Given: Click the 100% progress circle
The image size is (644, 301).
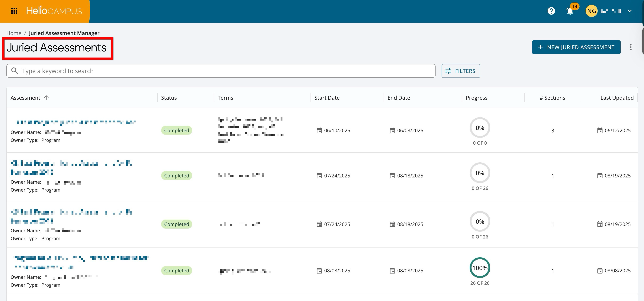Looking at the screenshot, I should [480, 268].
